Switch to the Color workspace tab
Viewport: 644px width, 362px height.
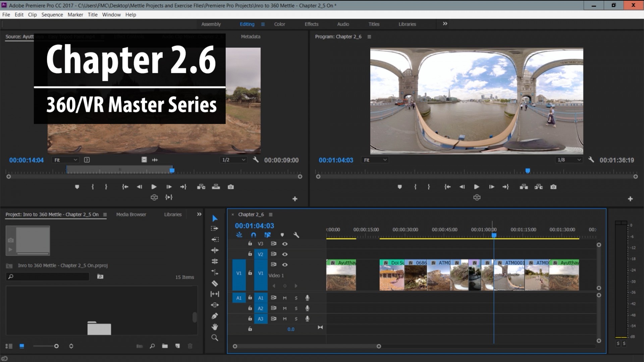tap(279, 24)
